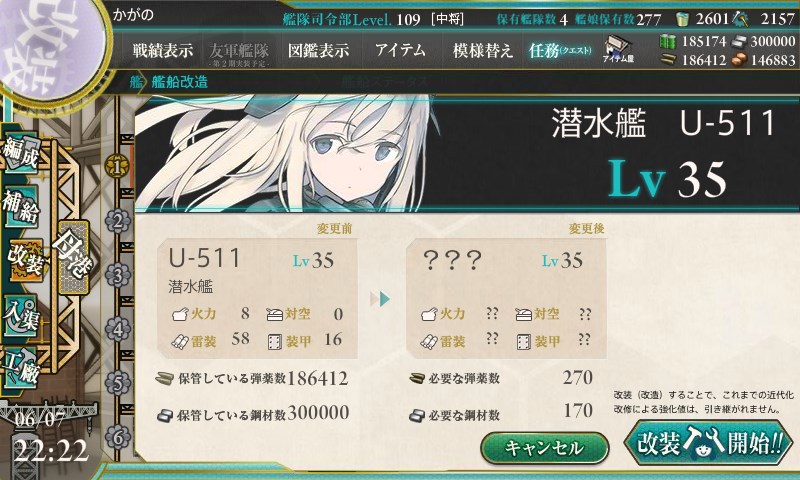Open the アイテム屋 item shop icon
Image resolution: width=800 pixels, height=480 pixels.
pos(617,49)
